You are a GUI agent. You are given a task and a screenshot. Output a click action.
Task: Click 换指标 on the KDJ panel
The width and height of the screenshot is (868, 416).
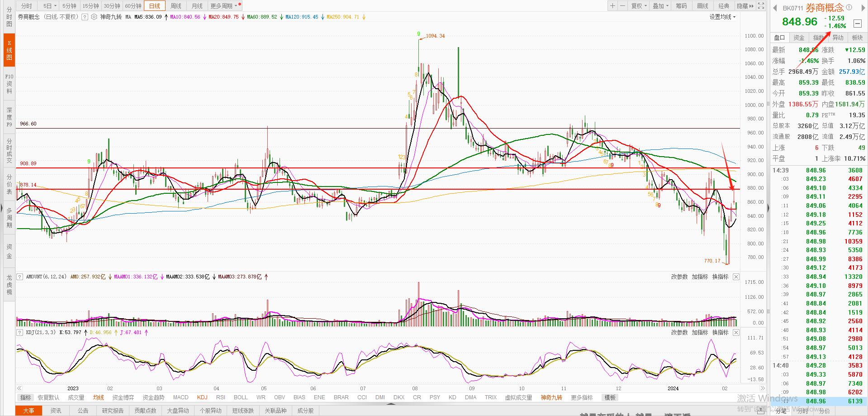(720, 332)
